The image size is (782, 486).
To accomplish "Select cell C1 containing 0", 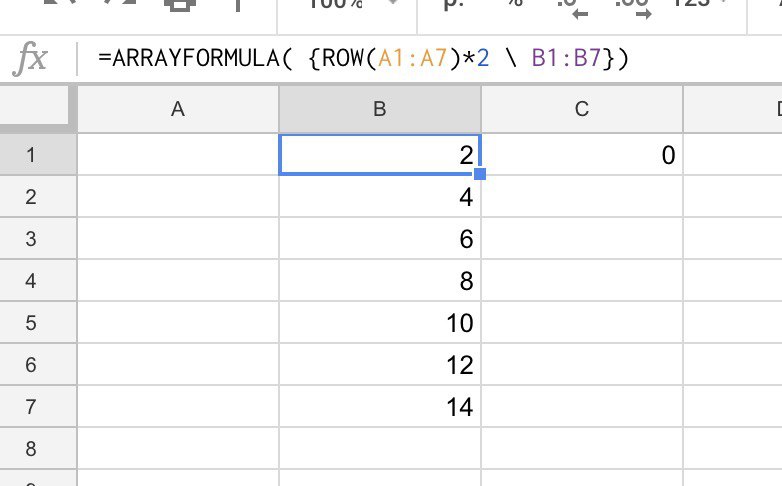I will tap(582, 154).
